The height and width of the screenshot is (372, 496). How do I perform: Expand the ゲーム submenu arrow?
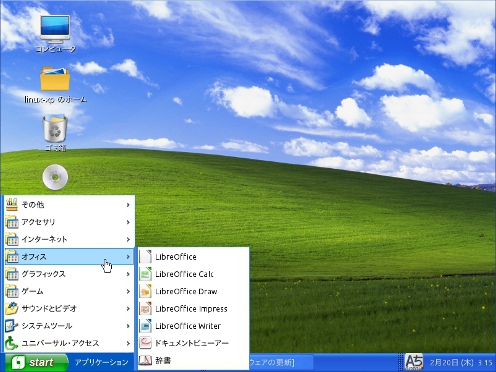[128, 291]
